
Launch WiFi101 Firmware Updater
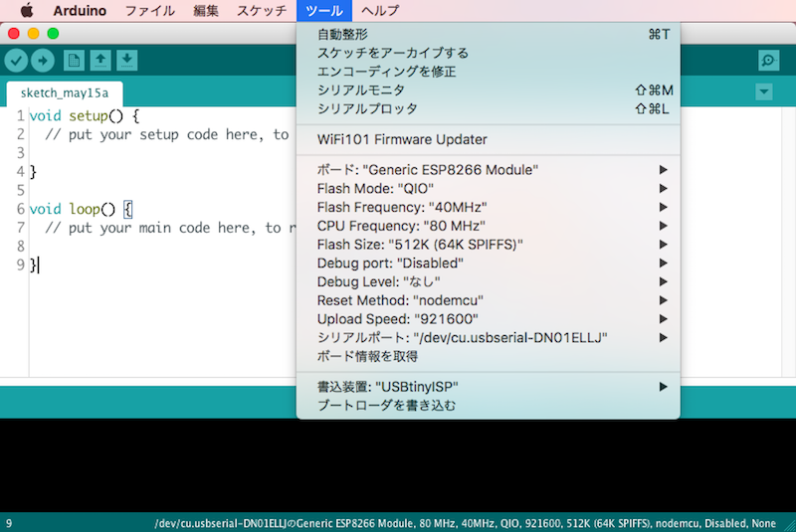click(488, 139)
